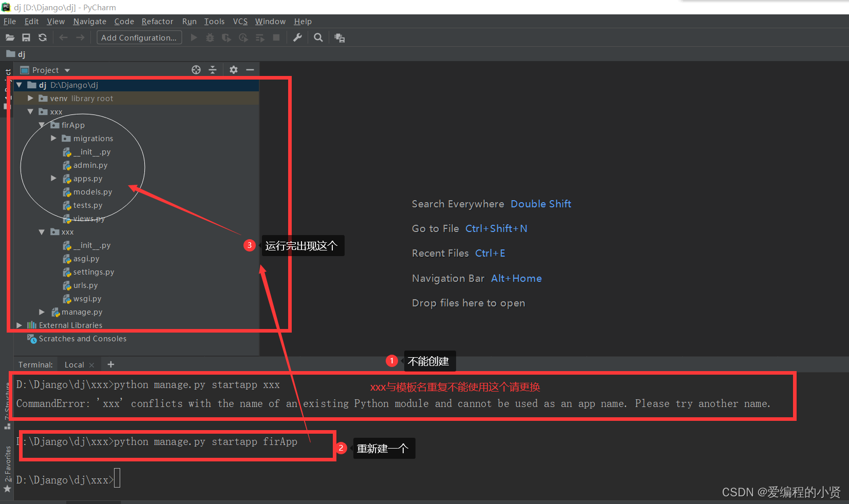Screen dimensions: 849x504
Task: Click the Debug bug icon
Action: [210, 37]
